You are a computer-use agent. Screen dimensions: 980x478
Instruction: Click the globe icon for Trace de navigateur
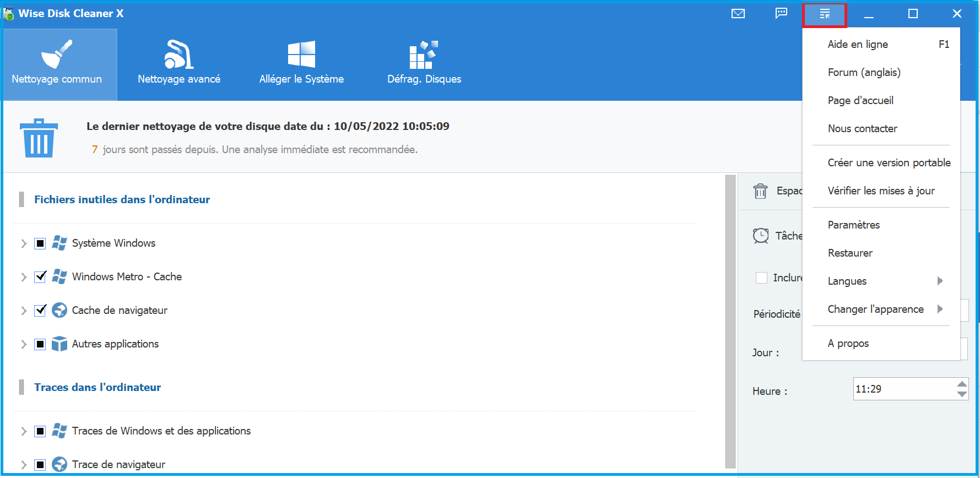coord(59,464)
